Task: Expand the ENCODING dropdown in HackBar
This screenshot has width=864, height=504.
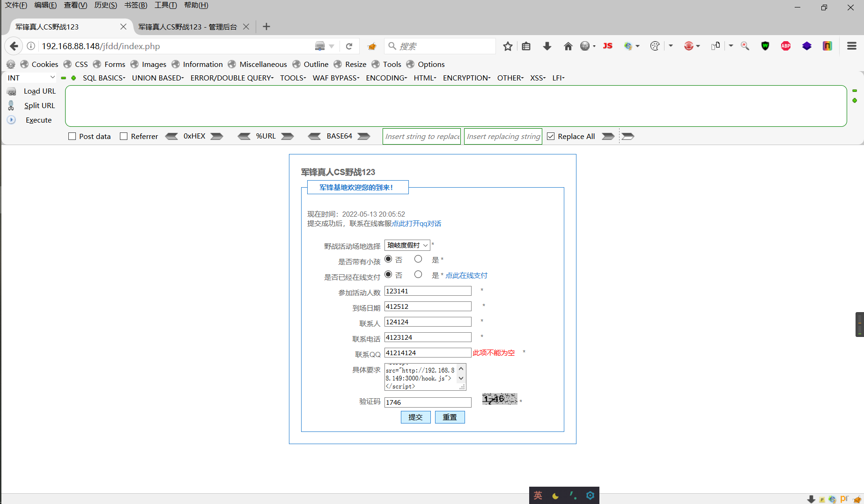Action: click(x=386, y=78)
